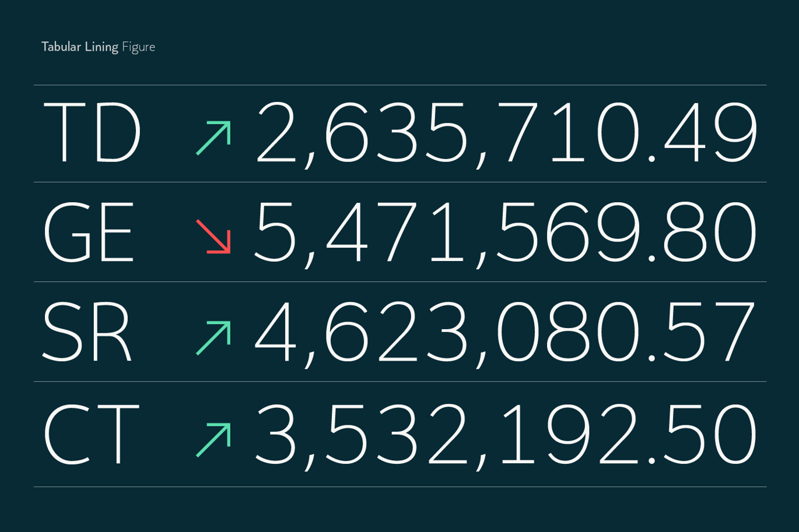The width and height of the screenshot is (799, 532).
Task: Click the green up arrow beside CT
Action: (213, 440)
